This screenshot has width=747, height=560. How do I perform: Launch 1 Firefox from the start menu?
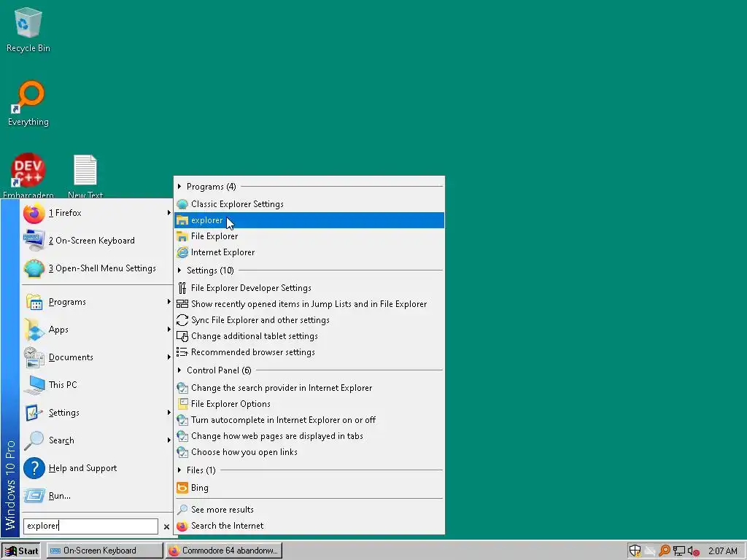tap(97, 213)
